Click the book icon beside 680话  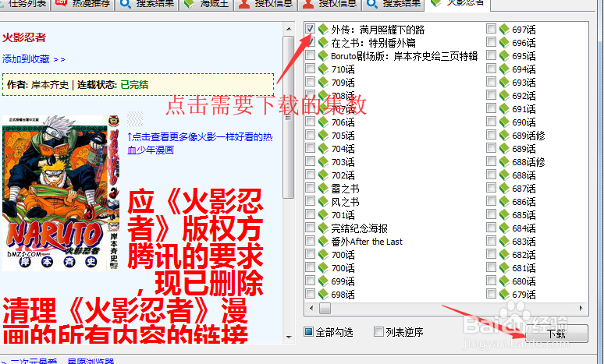click(504, 281)
